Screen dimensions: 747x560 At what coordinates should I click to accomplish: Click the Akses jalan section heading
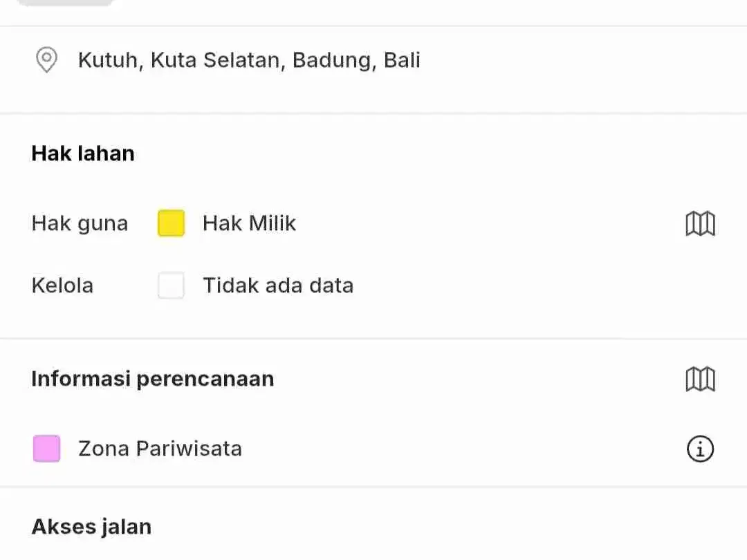pos(91,527)
